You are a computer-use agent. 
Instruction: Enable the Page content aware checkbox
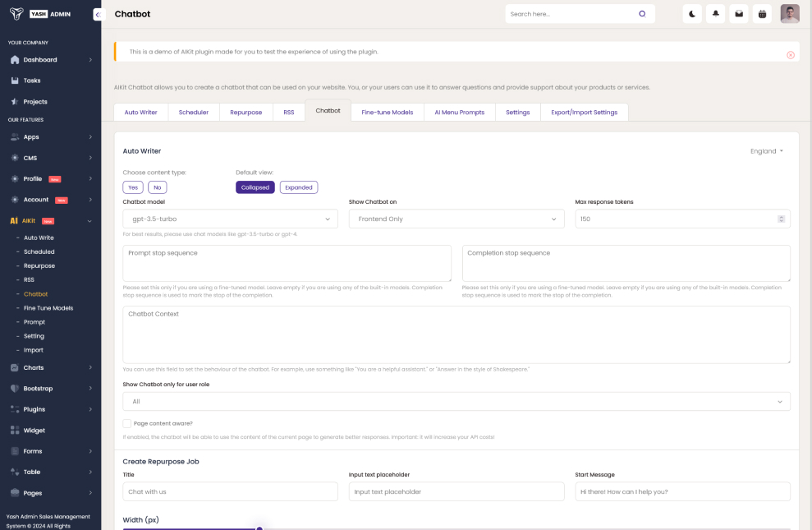click(x=127, y=424)
